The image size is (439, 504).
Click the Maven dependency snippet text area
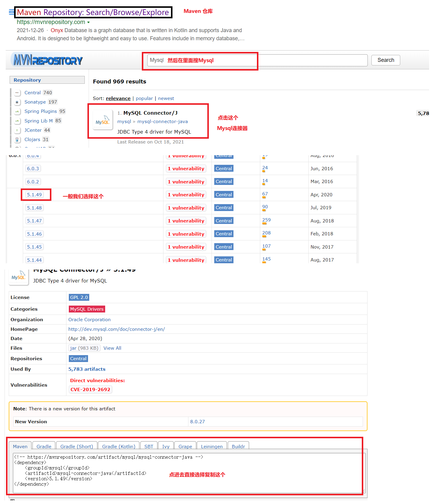click(x=189, y=473)
